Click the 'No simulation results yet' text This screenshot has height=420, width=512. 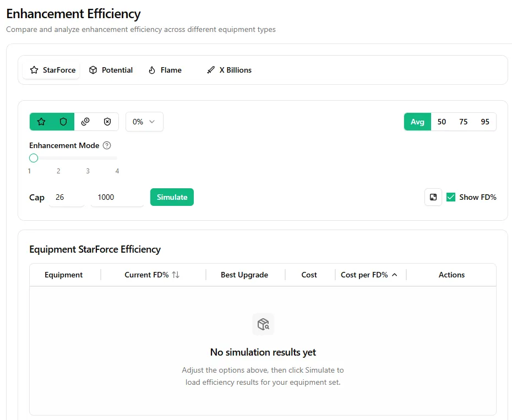point(263,352)
